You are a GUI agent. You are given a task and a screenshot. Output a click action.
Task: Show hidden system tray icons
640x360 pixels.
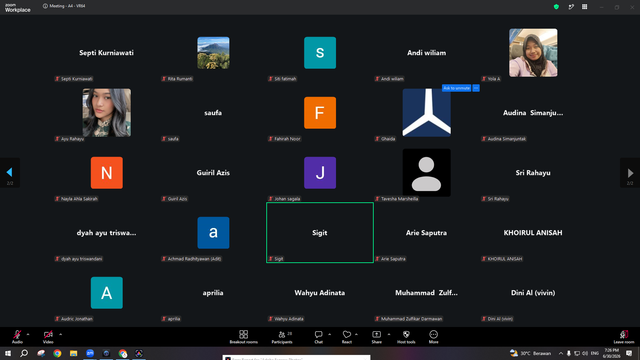(x=561, y=353)
